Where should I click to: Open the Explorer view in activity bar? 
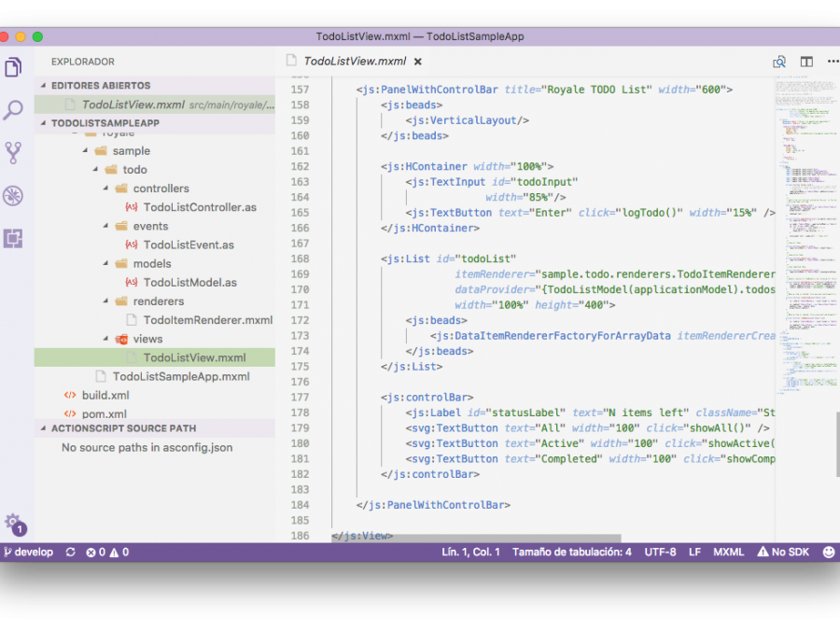point(13,67)
